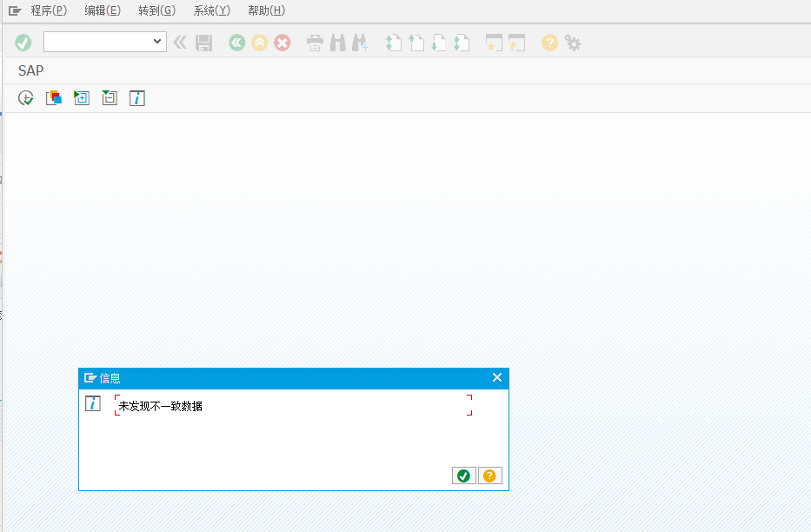Close the 信息 dialog with X
Viewport: 811px width, 532px height.
pyautogui.click(x=497, y=377)
